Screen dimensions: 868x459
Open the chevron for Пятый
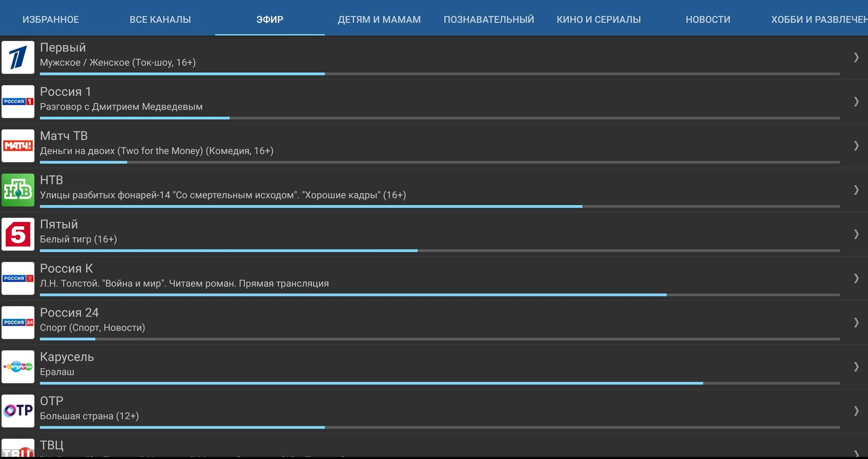click(x=856, y=234)
